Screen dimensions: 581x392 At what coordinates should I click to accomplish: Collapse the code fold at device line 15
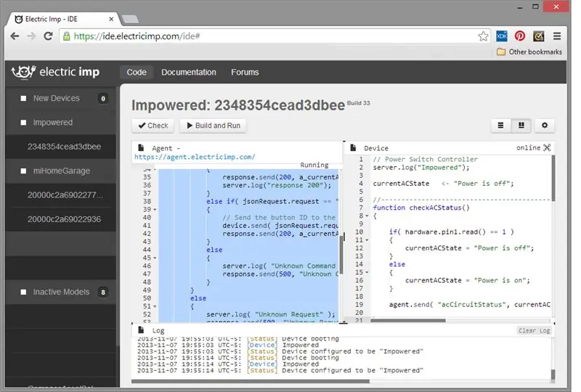pos(367,272)
